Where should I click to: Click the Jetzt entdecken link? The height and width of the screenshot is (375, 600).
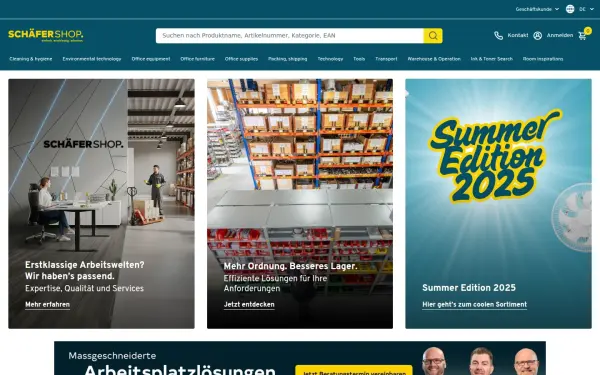click(249, 305)
